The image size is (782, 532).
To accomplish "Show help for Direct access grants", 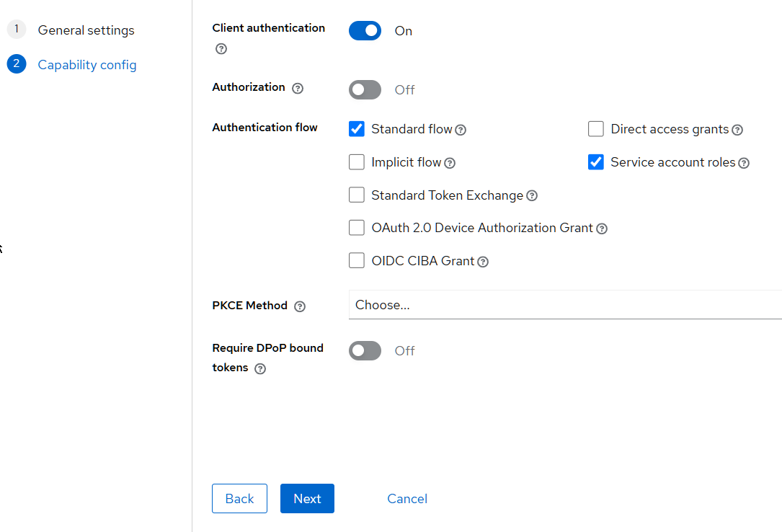I will 737,130.
